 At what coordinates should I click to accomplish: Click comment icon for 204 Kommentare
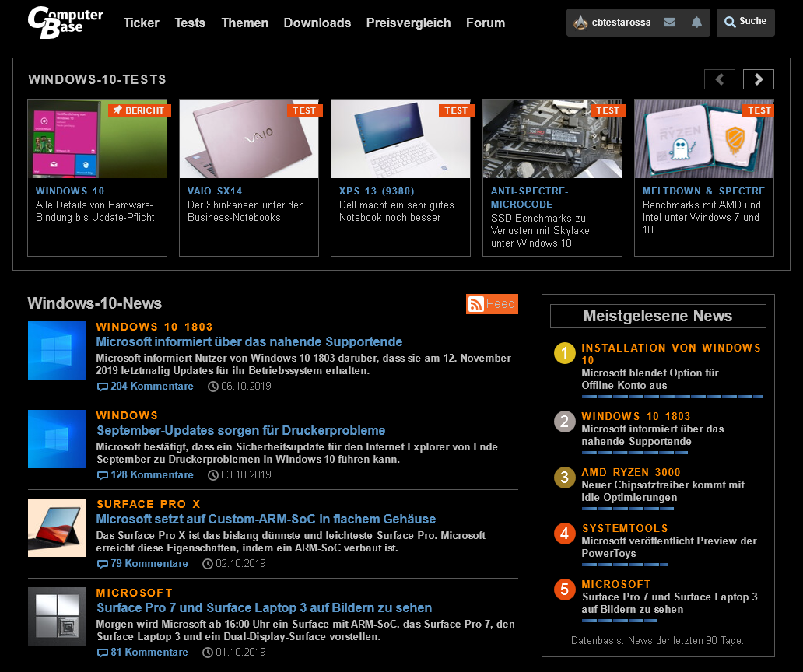pos(103,387)
